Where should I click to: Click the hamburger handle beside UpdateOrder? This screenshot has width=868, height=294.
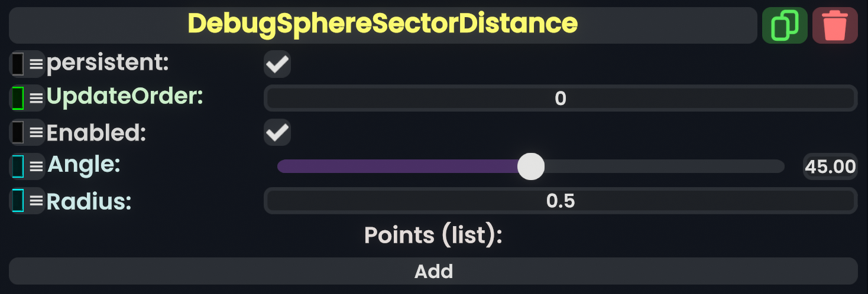37,97
